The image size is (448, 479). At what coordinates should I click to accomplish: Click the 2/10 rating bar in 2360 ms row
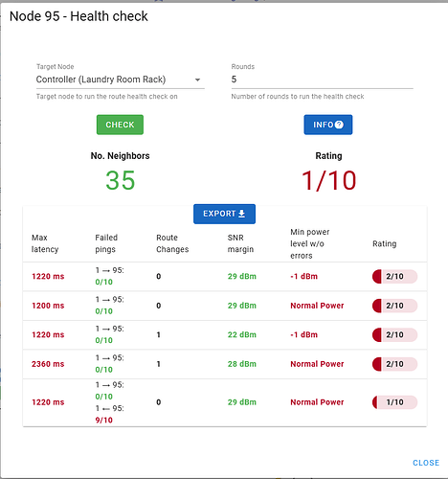(x=394, y=364)
